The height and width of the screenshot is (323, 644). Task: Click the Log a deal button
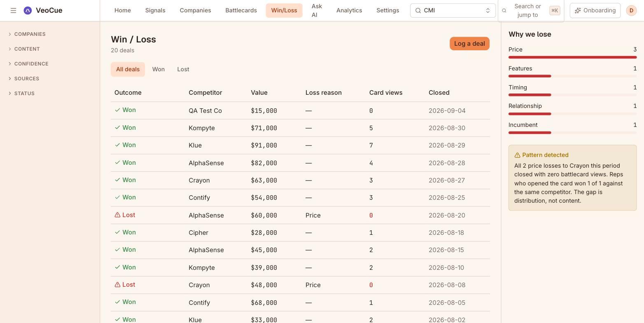pos(469,44)
